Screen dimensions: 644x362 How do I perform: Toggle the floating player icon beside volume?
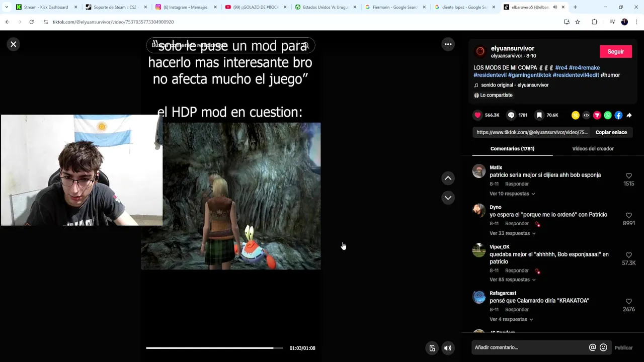[x=432, y=348]
